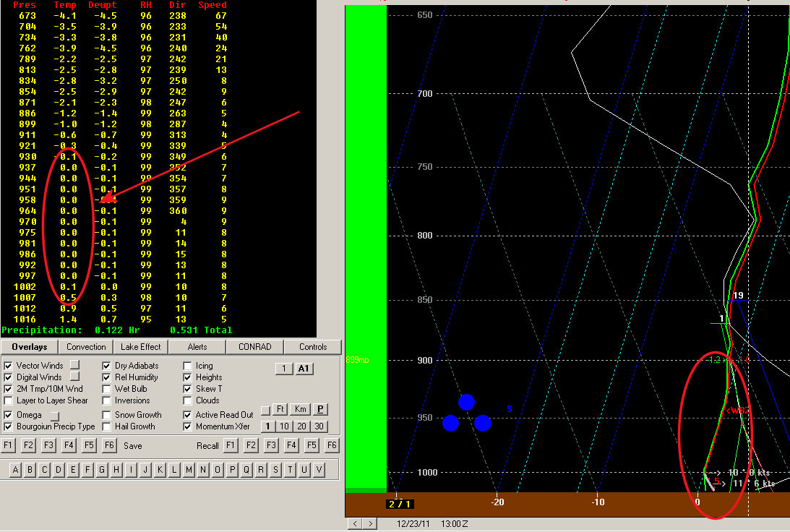790x532 pixels.
Task: Click the 0.531 Total precipitation value
Action: [x=200, y=330]
